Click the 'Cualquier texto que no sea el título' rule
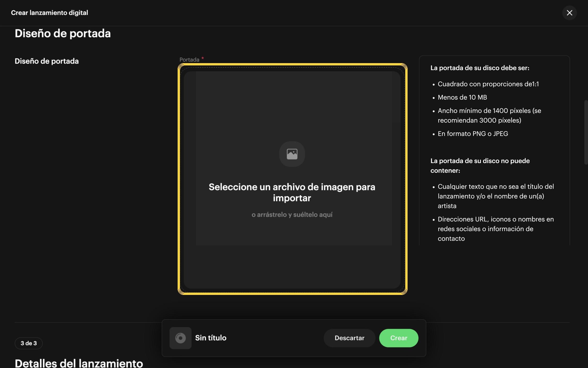 pyautogui.click(x=496, y=196)
